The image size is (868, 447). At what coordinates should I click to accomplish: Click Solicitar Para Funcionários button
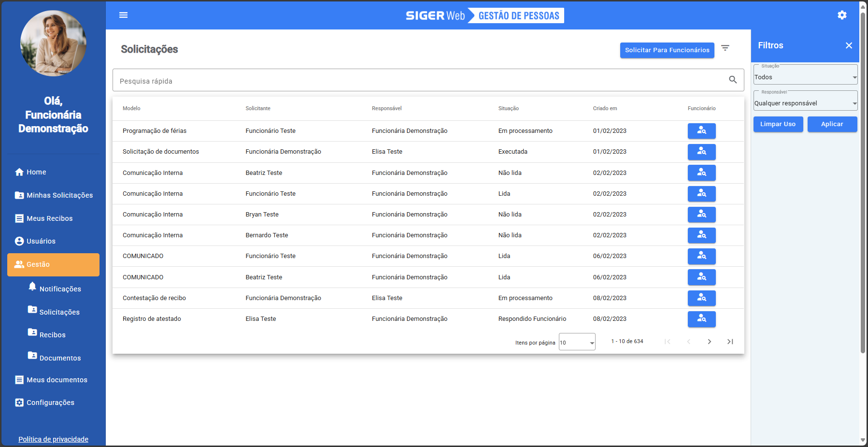[x=667, y=50]
